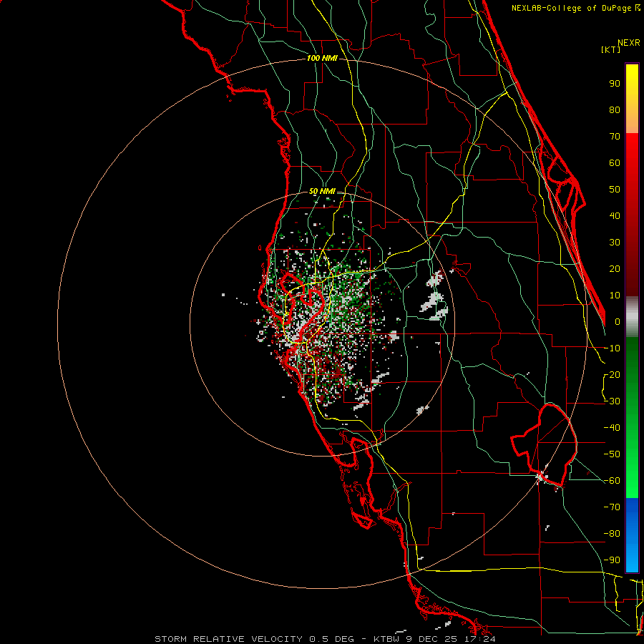Click the [KT] units label
The width and height of the screenshot is (644, 644).
pos(611,49)
